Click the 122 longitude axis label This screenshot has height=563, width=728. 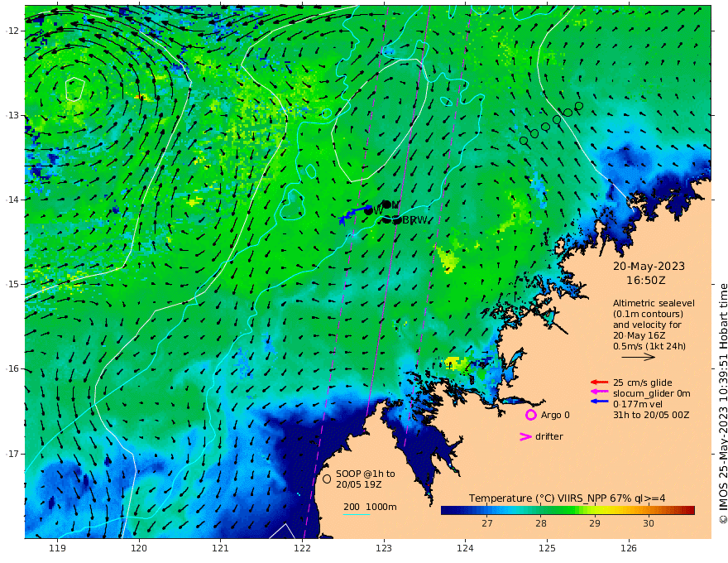pos(302,549)
